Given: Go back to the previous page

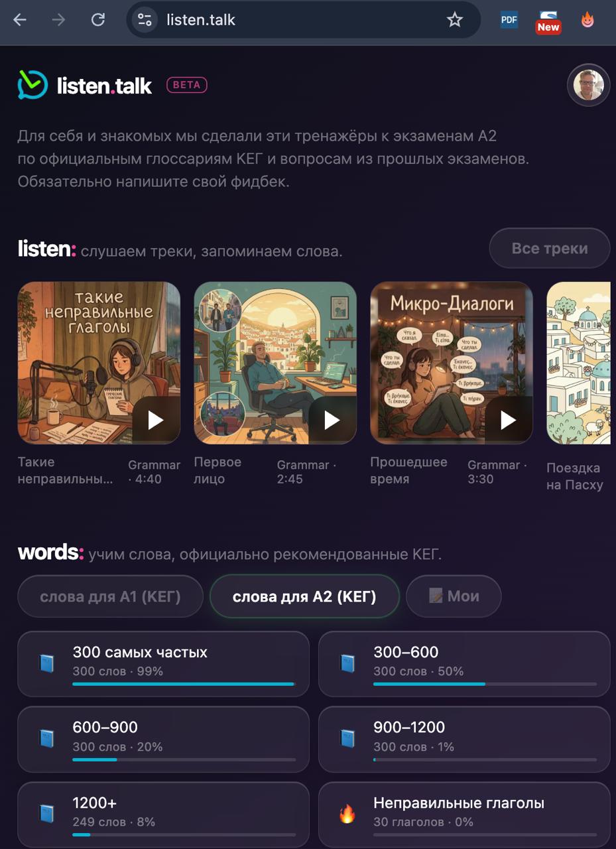Looking at the screenshot, I should (20, 20).
